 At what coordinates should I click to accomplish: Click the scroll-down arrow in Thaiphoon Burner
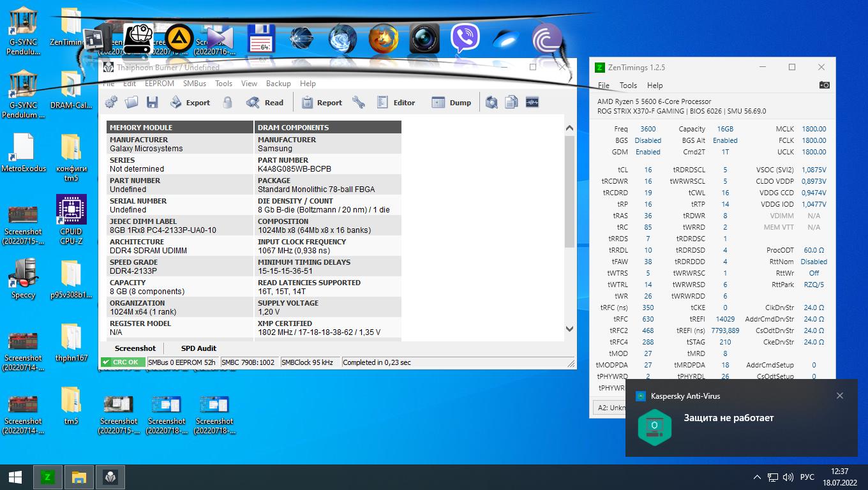[x=570, y=329]
